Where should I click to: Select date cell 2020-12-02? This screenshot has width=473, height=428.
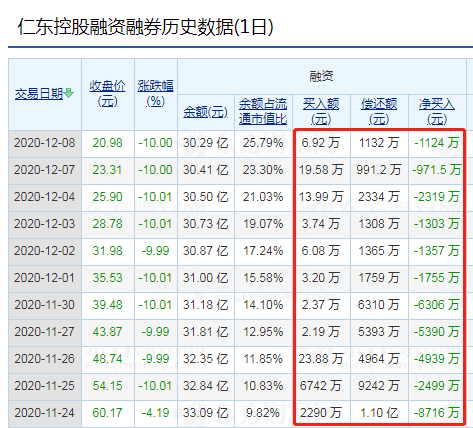(45, 251)
